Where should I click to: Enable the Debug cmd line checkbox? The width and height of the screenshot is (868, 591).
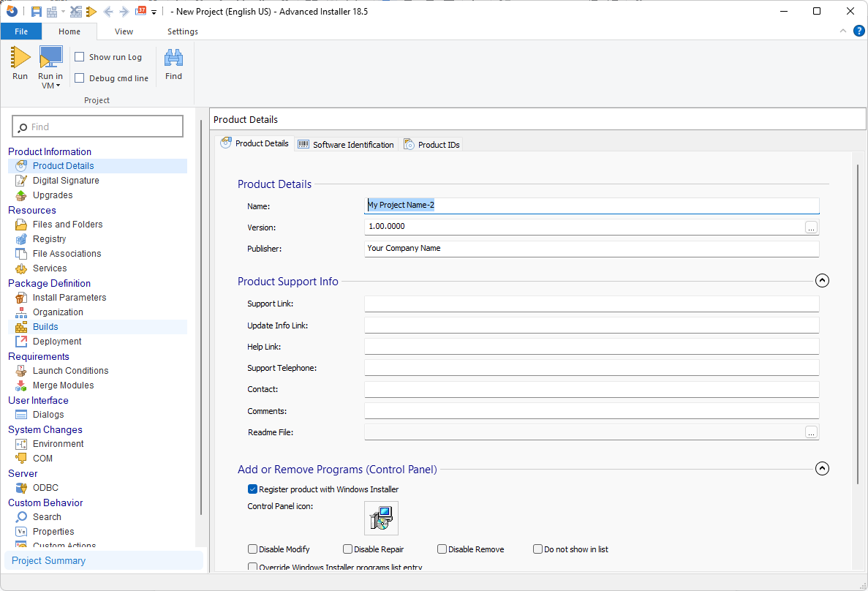(80, 78)
